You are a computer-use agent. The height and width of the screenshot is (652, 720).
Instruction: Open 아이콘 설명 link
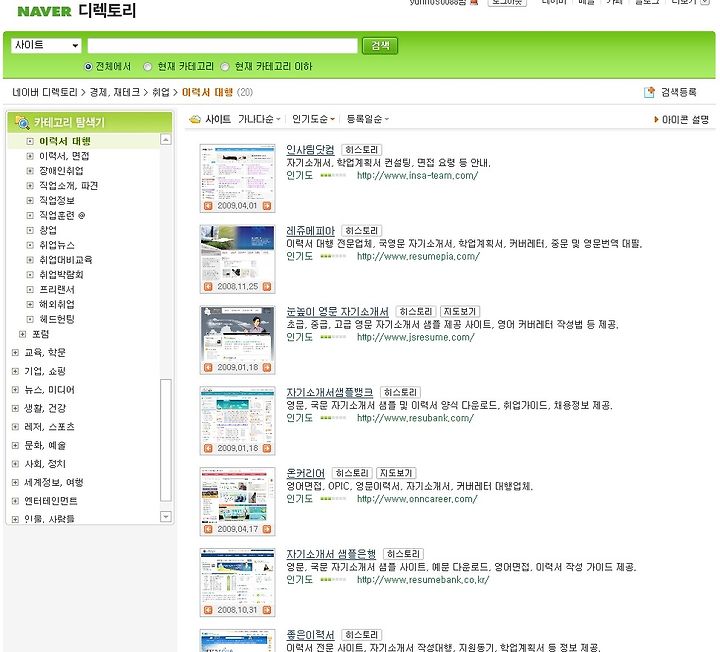[681, 120]
